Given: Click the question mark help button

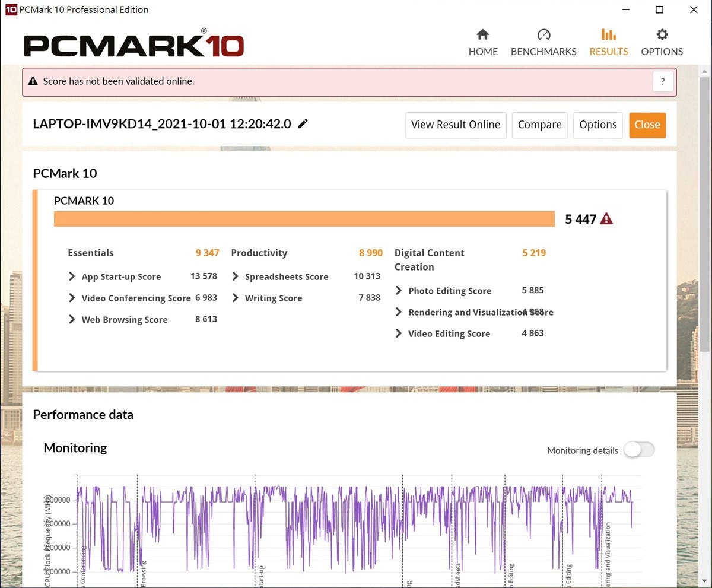Looking at the screenshot, I should click(663, 81).
